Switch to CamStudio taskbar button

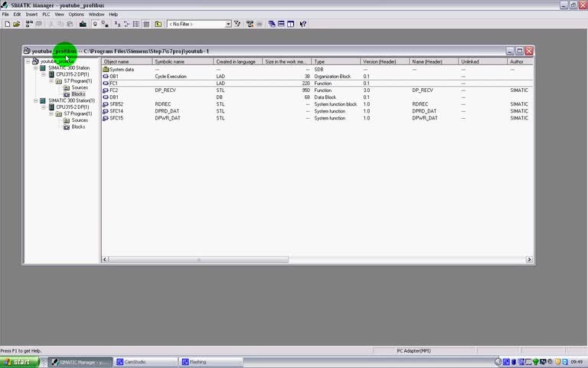click(145, 362)
